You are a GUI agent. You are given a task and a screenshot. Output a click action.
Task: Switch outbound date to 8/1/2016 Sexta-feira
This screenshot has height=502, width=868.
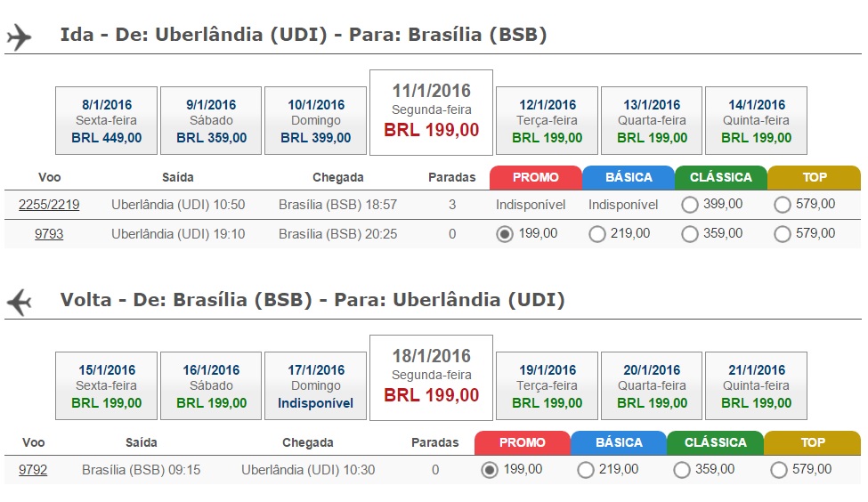(x=106, y=121)
